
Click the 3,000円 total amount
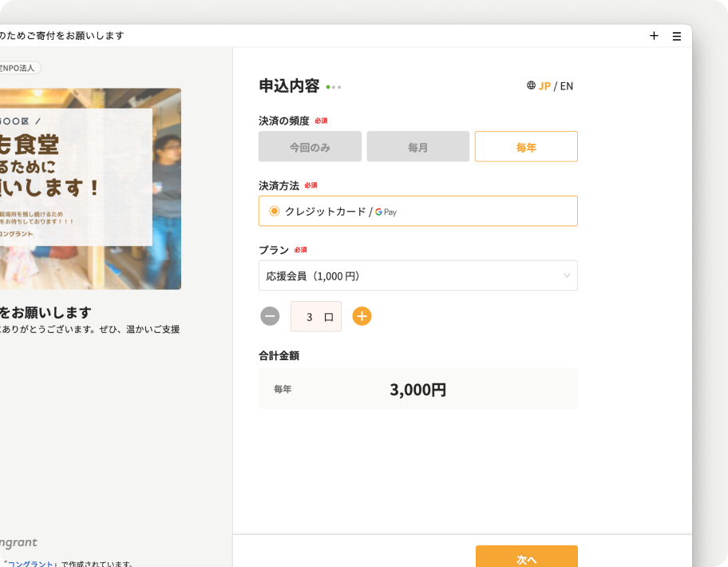pos(417,390)
